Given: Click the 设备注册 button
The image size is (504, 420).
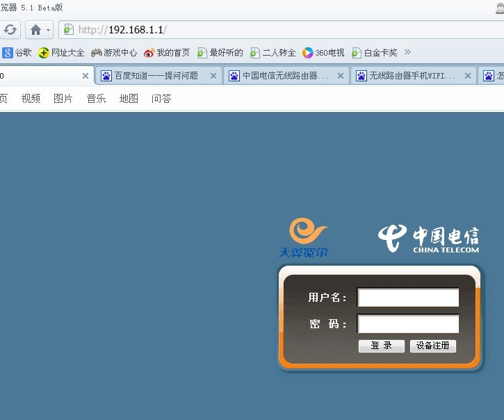Looking at the screenshot, I should pyautogui.click(x=432, y=346).
